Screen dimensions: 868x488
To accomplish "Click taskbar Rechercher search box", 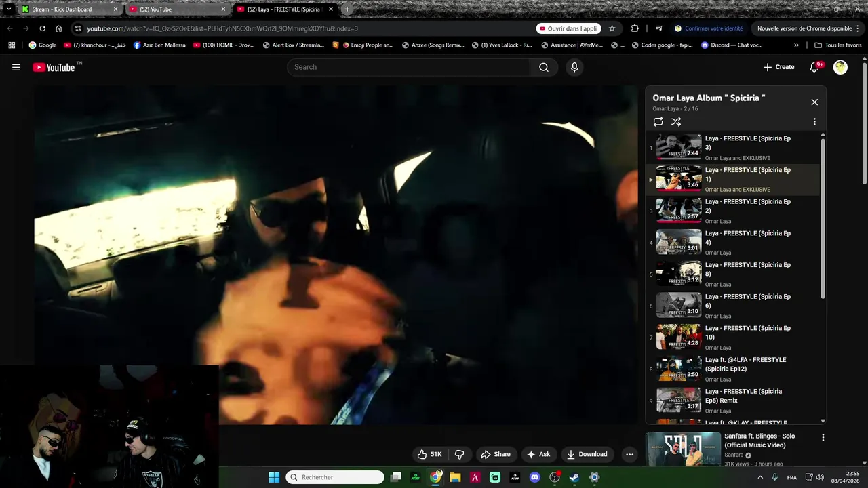I will (335, 477).
